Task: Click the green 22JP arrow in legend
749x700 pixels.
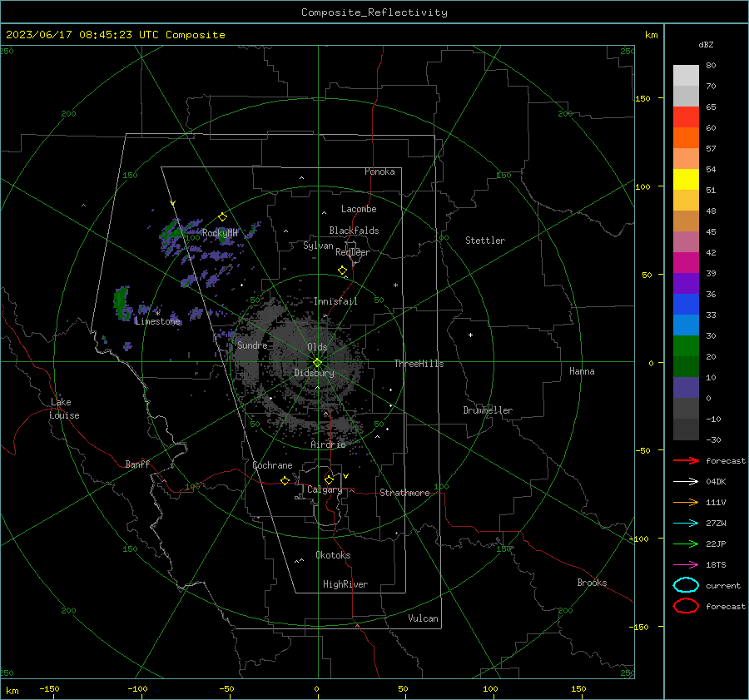Action: pyautogui.click(x=686, y=544)
